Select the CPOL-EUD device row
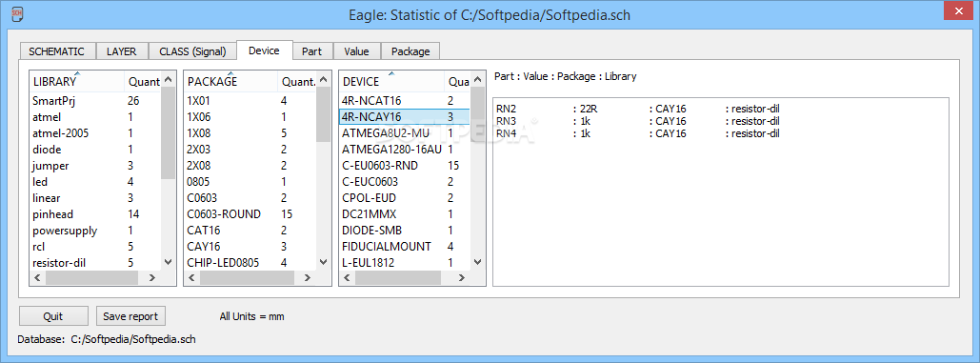The height and width of the screenshot is (363, 980). point(405,198)
